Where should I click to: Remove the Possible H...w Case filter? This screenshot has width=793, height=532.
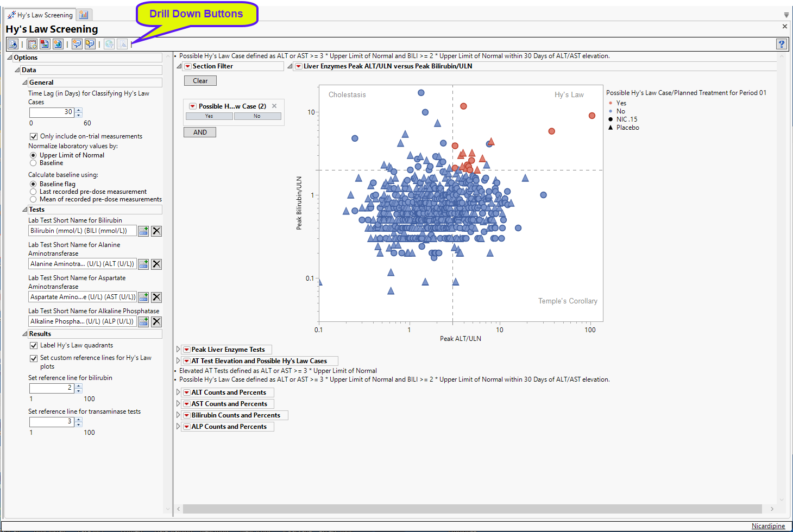[274, 106]
